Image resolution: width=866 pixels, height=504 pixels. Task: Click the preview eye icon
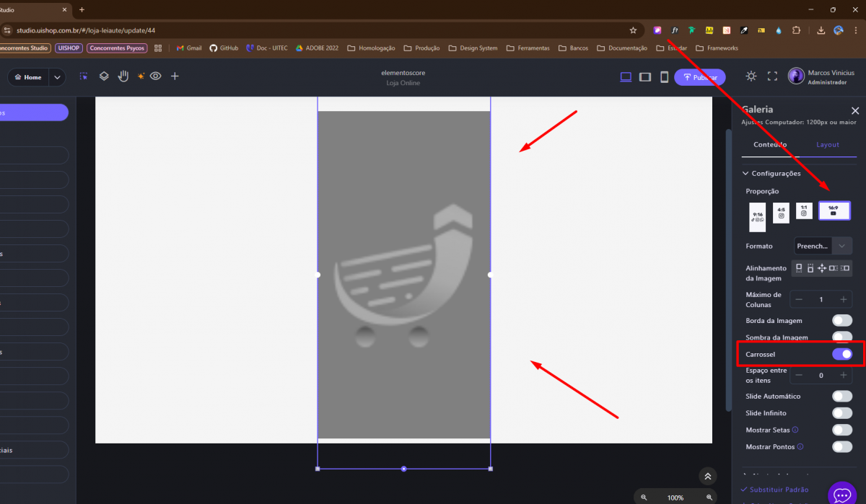point(155,76)
